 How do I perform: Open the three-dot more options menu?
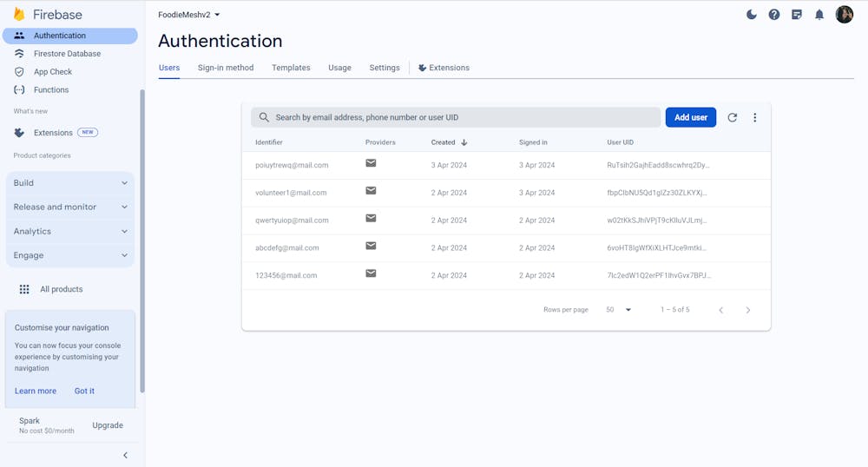tap(755, 118)
